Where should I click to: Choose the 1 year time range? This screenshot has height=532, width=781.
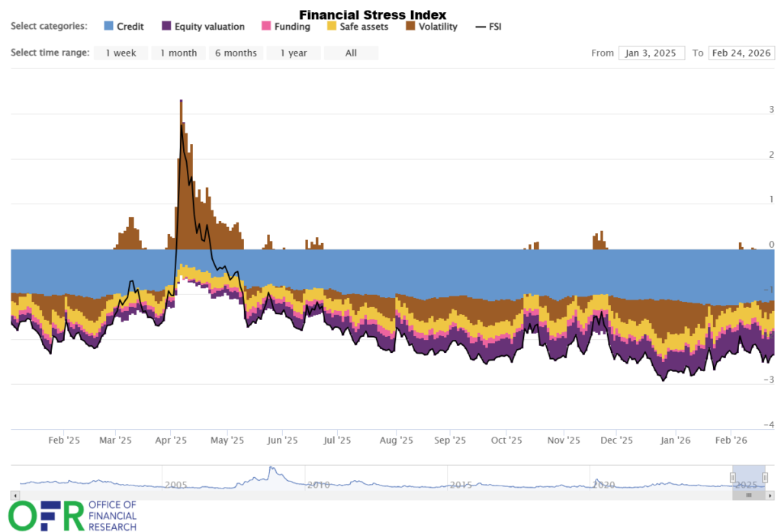click(x=294, y=53)
